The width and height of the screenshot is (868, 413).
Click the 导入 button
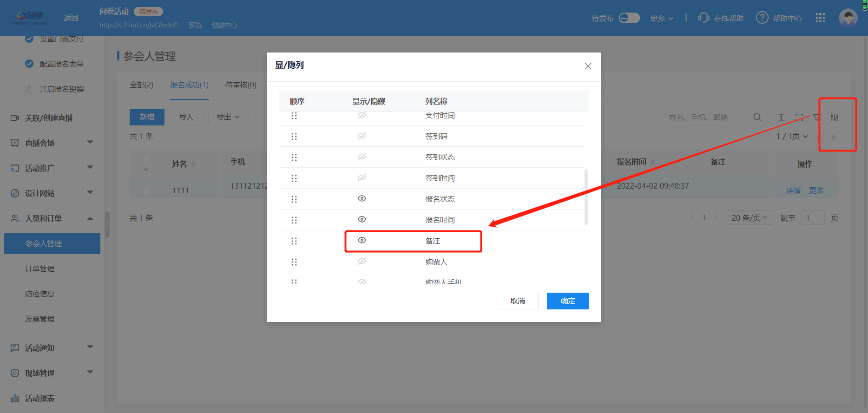pyautogui.click(x=186, y=117)
